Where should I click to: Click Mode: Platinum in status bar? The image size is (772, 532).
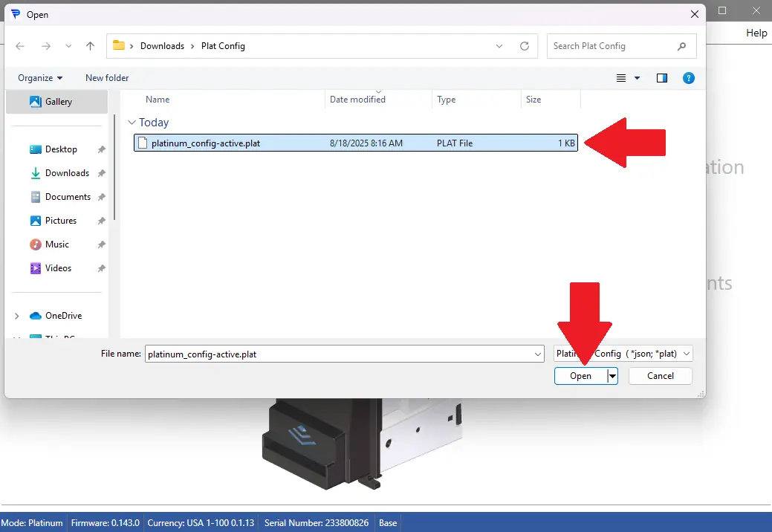(x=32, y=522)
